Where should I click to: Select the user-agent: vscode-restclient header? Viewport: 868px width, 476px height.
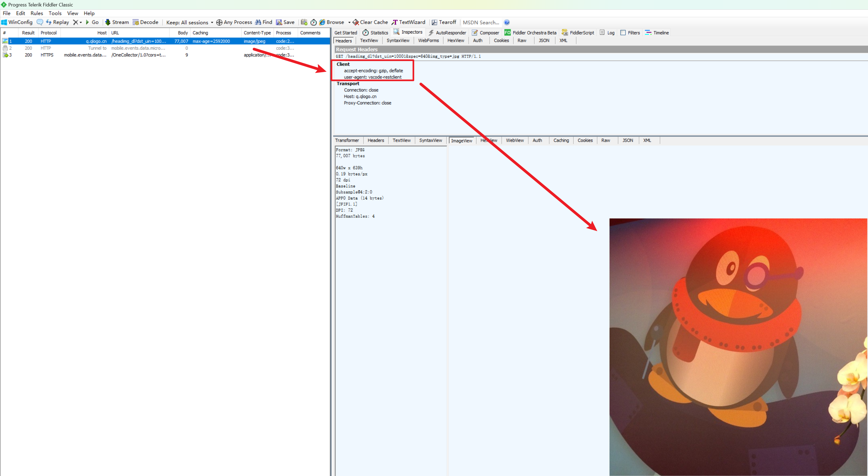[x=373, y=77]
